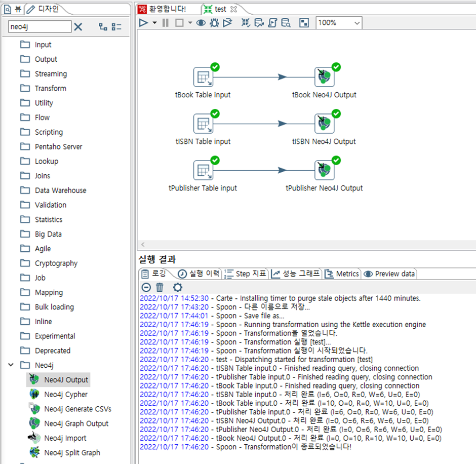The width and height of the screenshot is (476, 464).
Task: Open the Bulk loading folder
Action: 47,307
